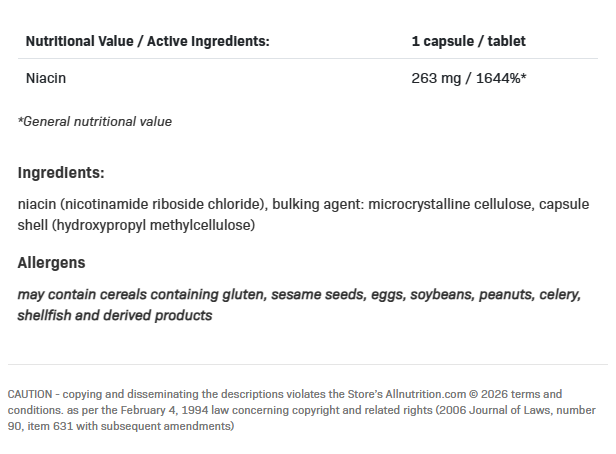Click the '263 mg / 1644%*' value
616x454 pixels.
pos(468,77)
